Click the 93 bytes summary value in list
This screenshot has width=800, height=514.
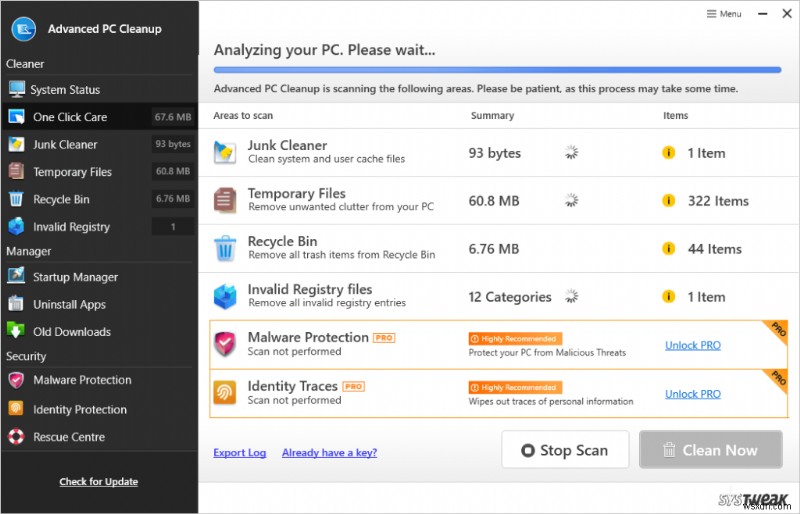495,153
